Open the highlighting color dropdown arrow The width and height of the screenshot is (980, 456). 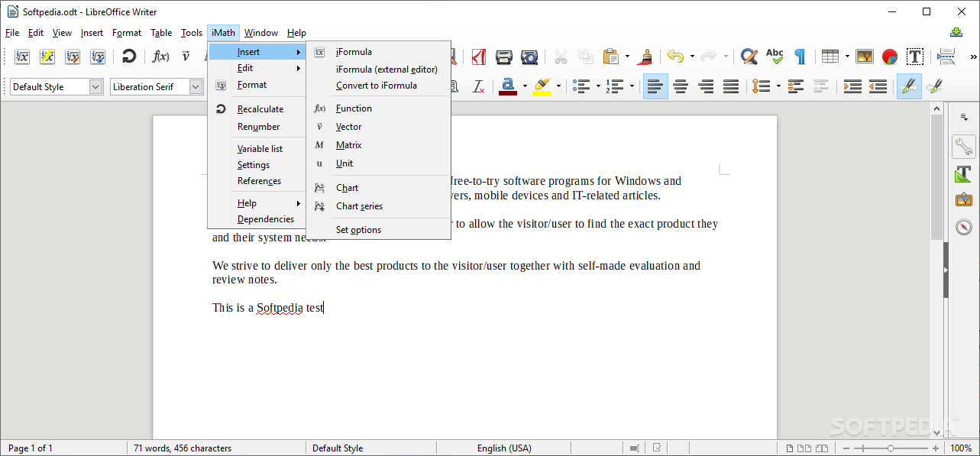point(558,86)
